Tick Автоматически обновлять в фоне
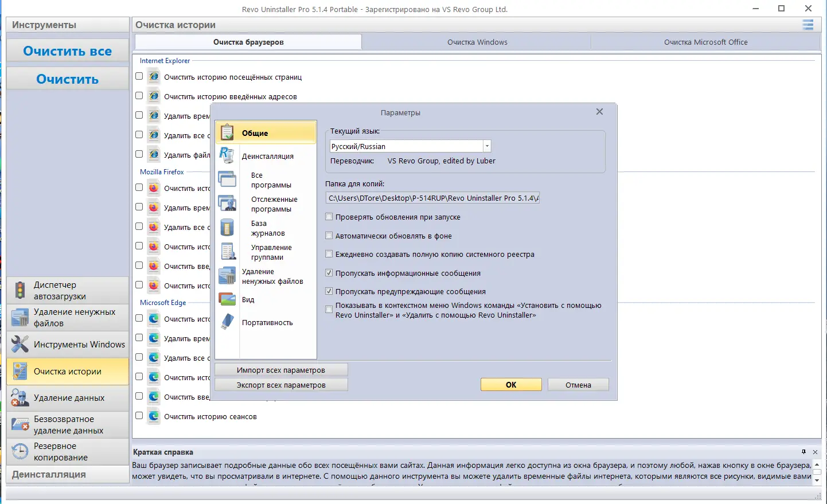 click(329, 236)
